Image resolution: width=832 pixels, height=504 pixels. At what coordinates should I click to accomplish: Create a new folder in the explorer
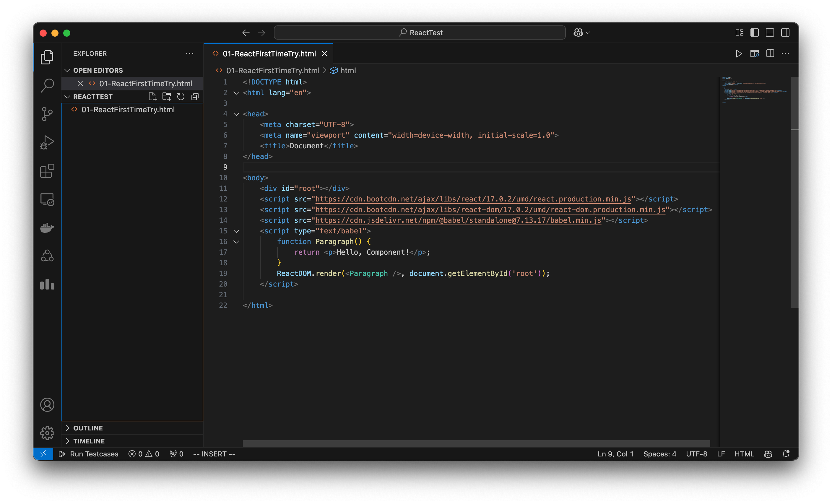point(166,97)
